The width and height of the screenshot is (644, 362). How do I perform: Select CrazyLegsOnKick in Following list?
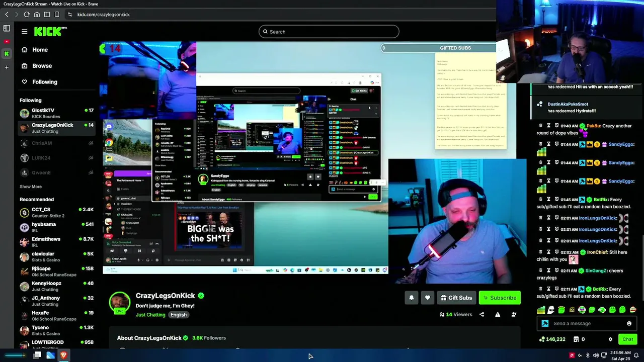(56, 128)
